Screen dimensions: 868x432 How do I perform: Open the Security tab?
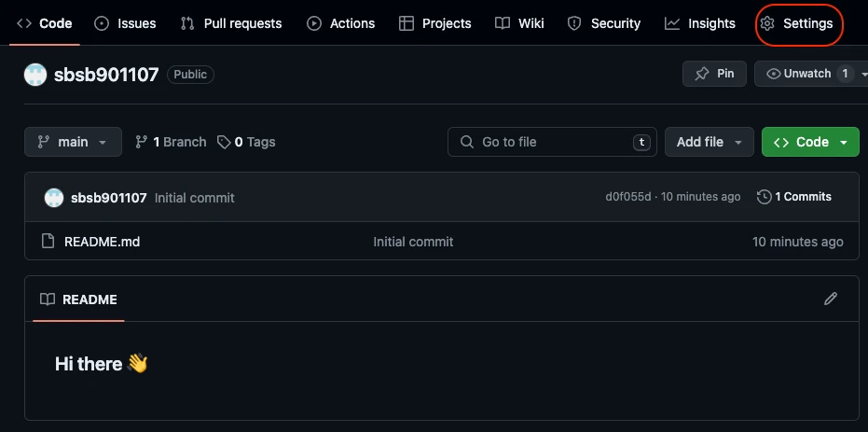(x=604, y=23)
